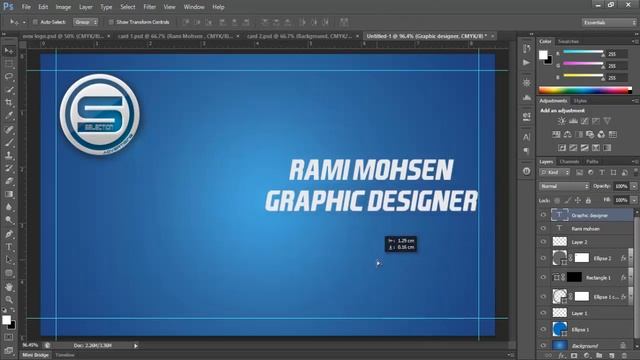The width and height of the screenshot is (640, 360).
Task: Select the Lasso tool
Action: (x=9, y=77)
